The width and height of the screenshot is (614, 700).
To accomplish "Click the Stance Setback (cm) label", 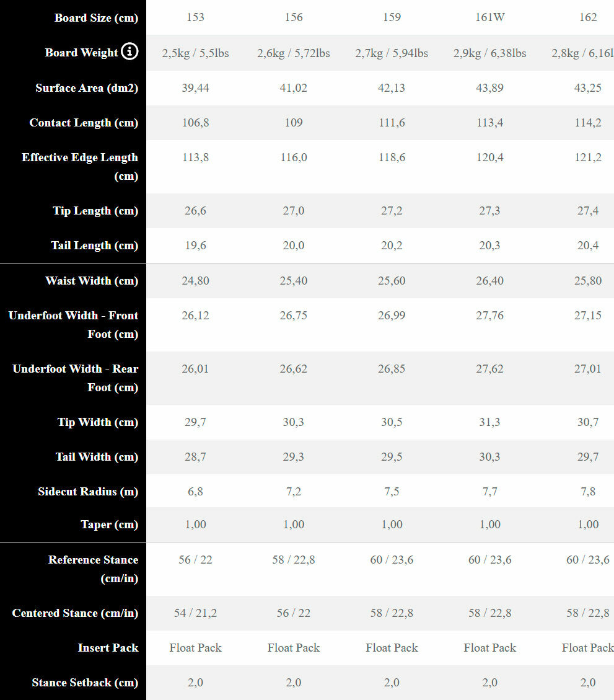I will pyautogui.click(x=85, y=683).
